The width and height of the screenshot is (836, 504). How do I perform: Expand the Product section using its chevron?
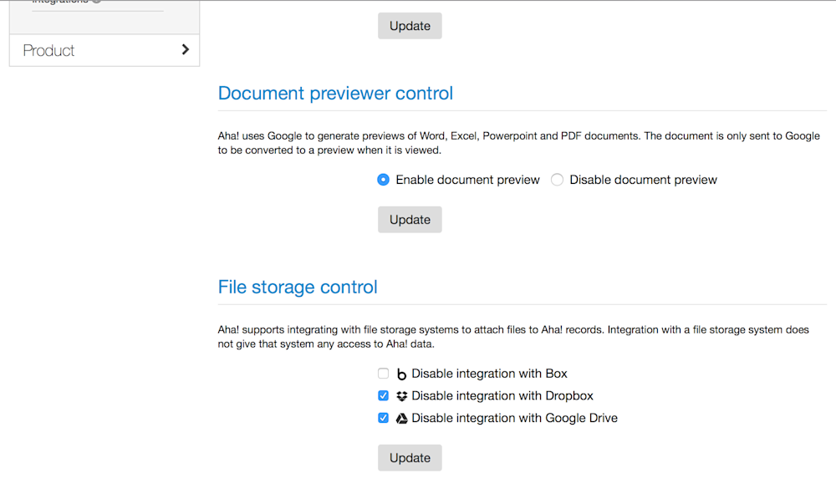click(x=186, y=49)
